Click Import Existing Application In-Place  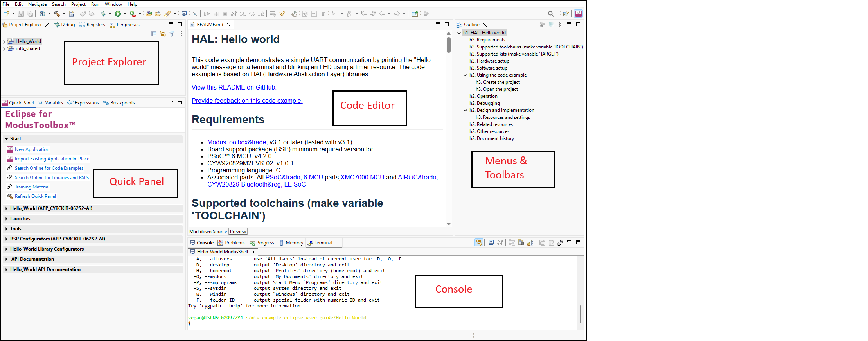52,159
